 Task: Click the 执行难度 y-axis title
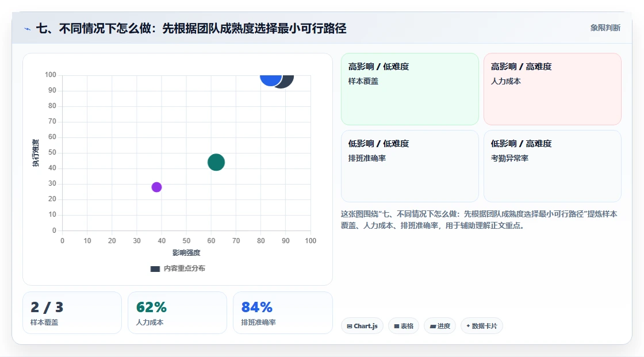click(36, 153)
